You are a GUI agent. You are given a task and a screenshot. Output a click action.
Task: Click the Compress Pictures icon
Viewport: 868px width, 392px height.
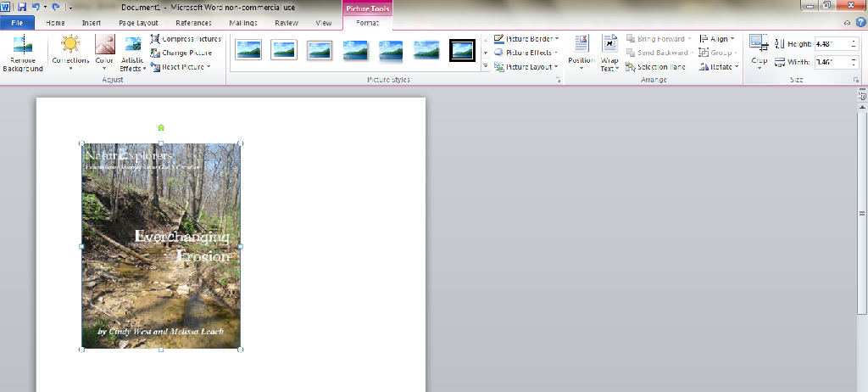156,39
